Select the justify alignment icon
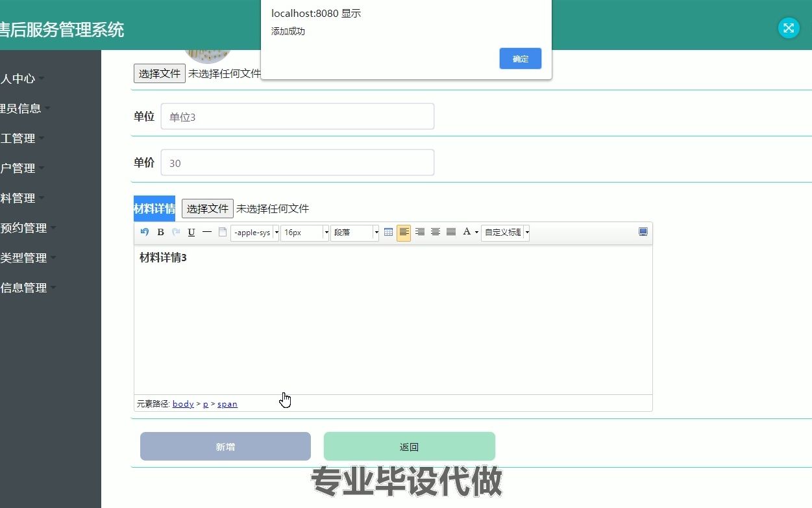The image size is (812, 508). pos(451,232)
